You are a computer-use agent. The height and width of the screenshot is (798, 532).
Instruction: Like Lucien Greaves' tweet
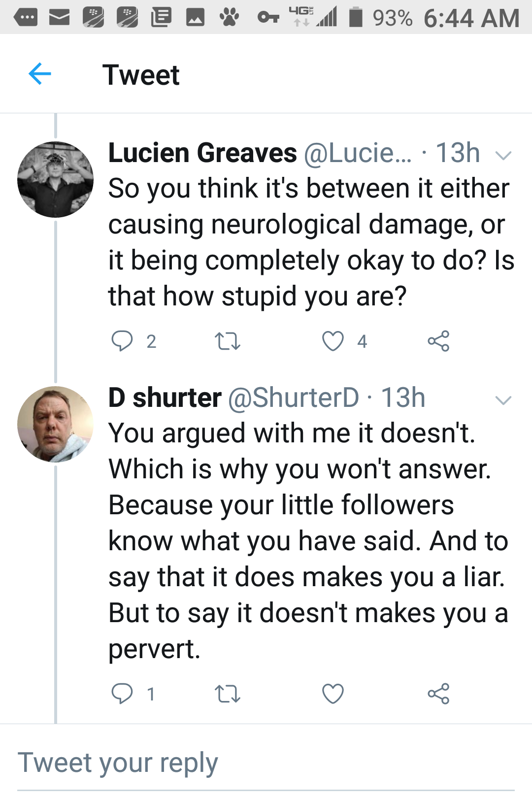(x=333, y=341)
